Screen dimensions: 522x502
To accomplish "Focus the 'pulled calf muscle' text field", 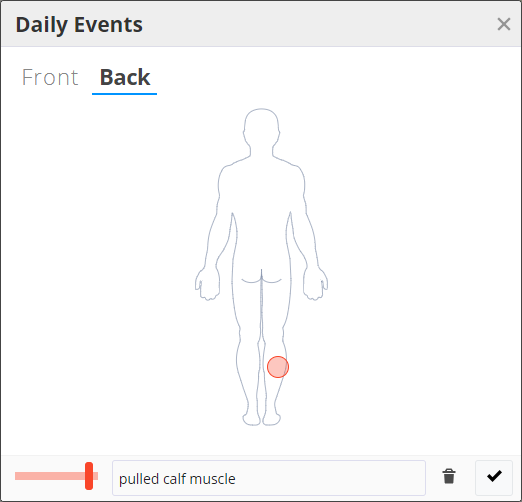I will (269, 478).
